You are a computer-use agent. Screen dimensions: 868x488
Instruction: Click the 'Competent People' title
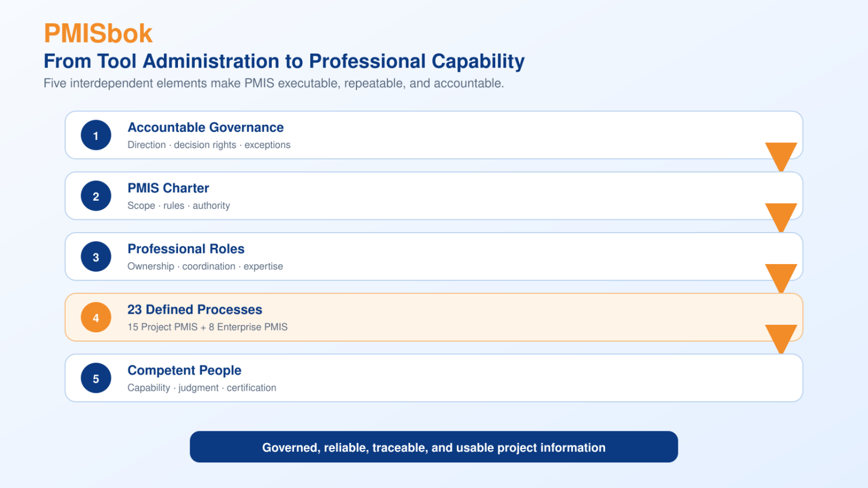pos(184,370)
